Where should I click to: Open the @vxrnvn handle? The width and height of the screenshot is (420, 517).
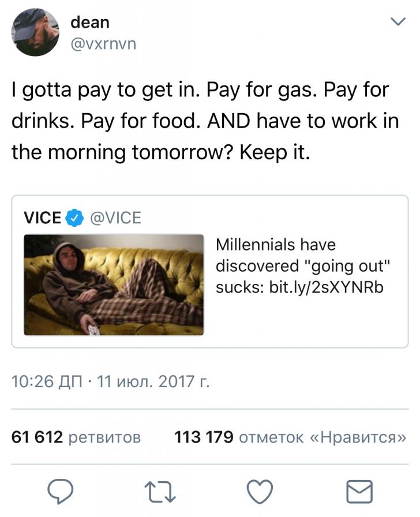(x=103, y=44)
